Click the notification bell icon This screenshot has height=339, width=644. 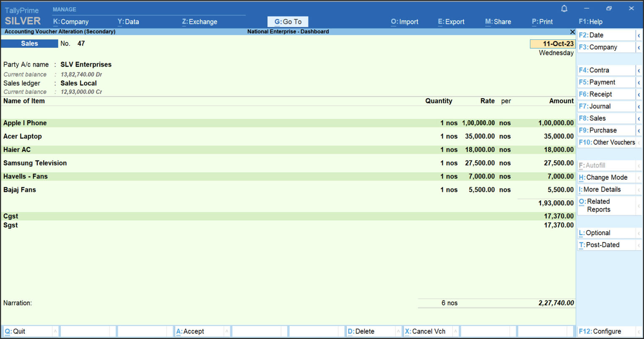(564, 8)
